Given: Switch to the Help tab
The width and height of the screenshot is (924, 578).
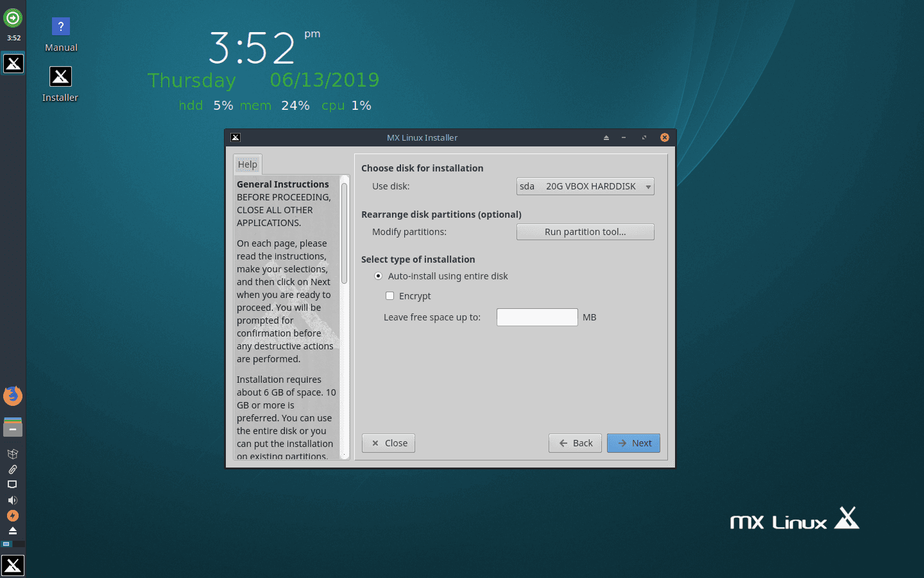Looking at the screenshot, I should (x=248, y=164).
